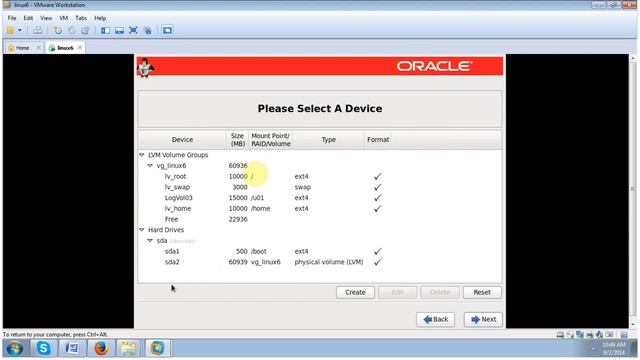Open the Tabs menu
Image resolution: width=640 pixels, height=360 pixels.
(81, 18)
